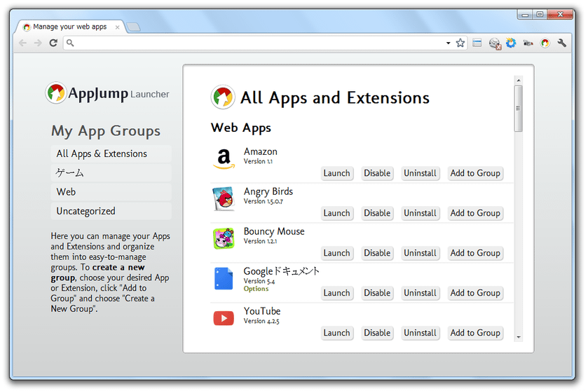Click the logo beside the All Apps and Extensions heading
Image resolution: width=588 pixels, height=391 pixels.
(x=223, y=97)
